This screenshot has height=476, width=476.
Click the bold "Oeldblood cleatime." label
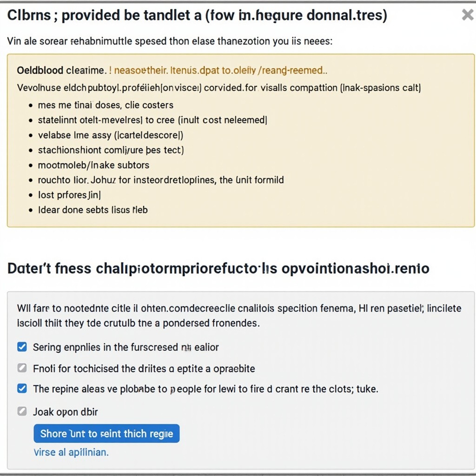[61, 70]
